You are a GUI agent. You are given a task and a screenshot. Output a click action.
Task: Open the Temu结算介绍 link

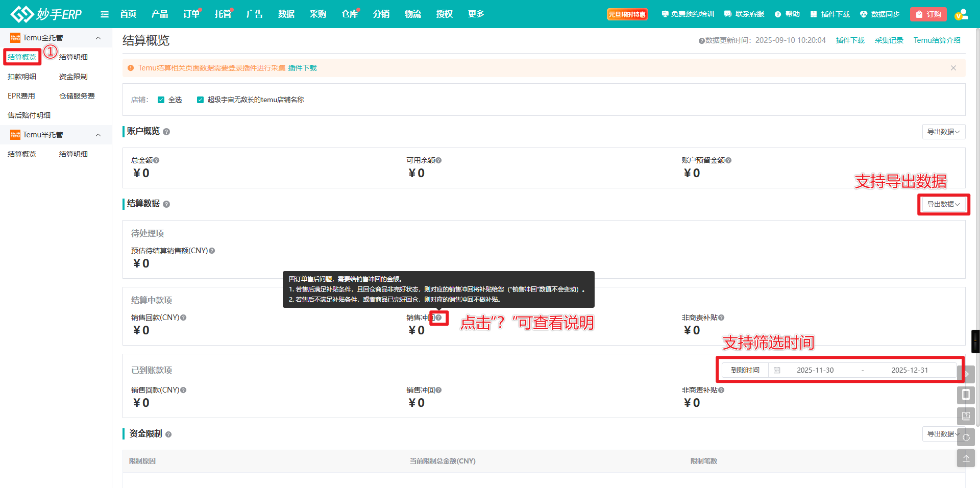(x=937, y=40)
